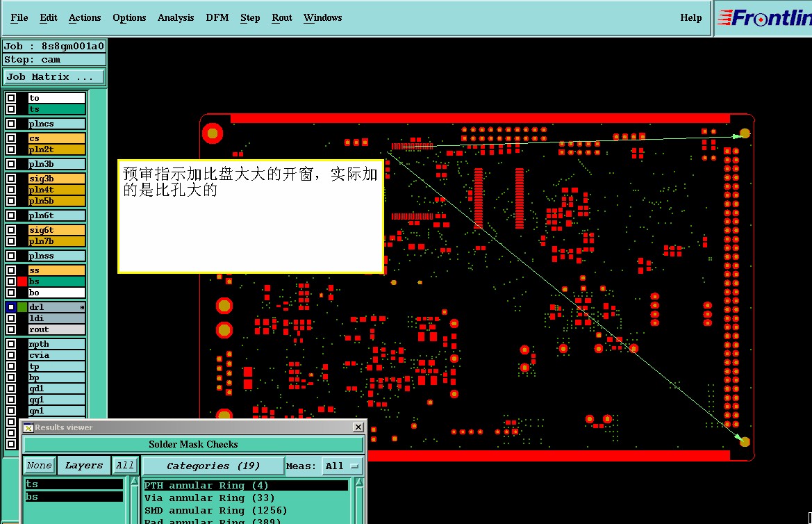Open the Help menu
This screenshot has width=812, height=524.
pos(691,17)
